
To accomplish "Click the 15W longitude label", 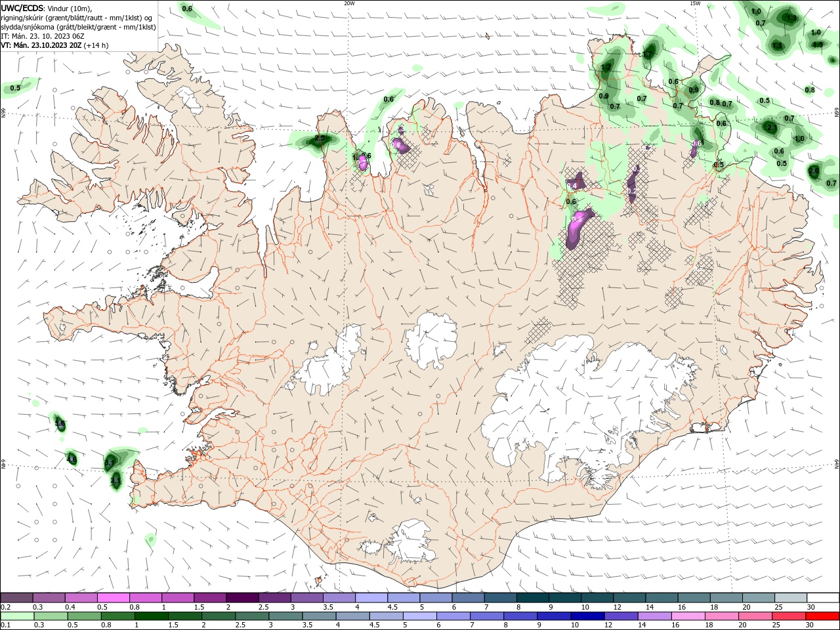I will pos(695,3).
